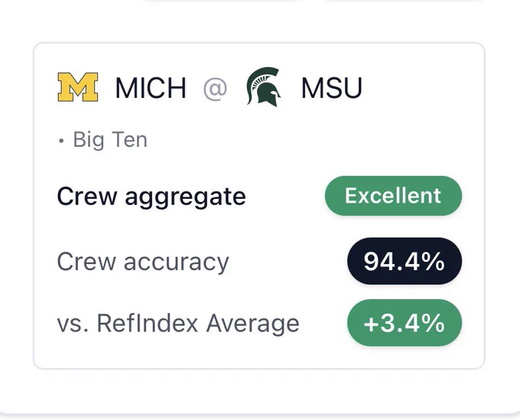Select the MSU team abbreviation

331,88
